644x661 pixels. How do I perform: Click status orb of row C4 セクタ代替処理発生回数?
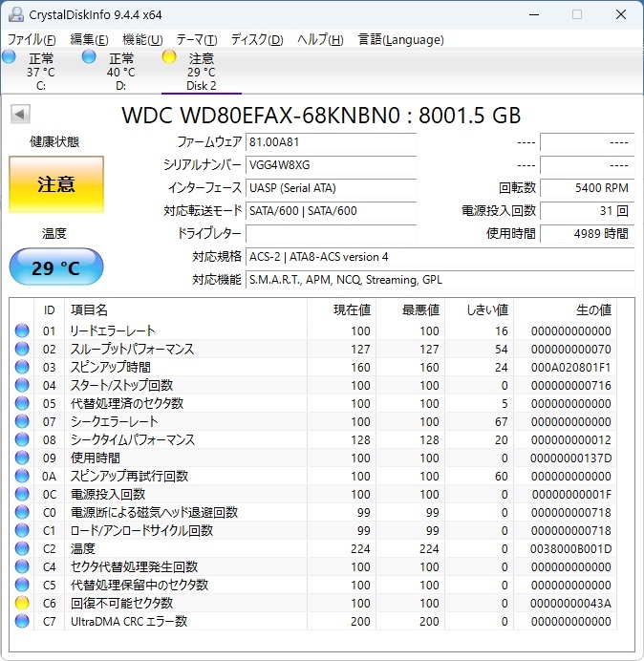click(22, 566)
